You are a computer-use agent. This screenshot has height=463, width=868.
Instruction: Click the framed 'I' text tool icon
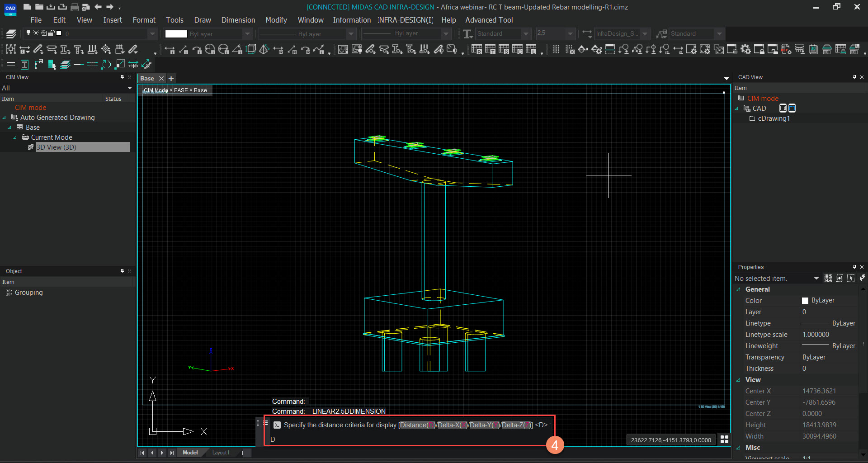[x=24, y=65]
